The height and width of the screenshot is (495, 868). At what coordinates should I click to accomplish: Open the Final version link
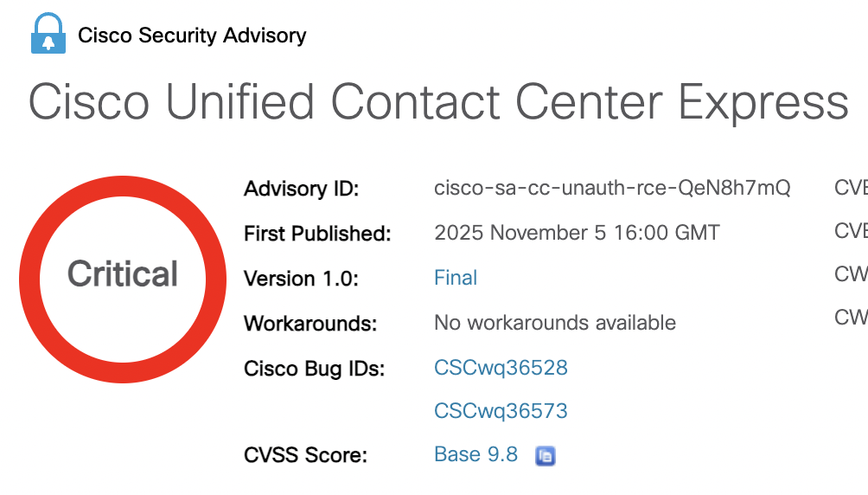(x=456, y=278)
